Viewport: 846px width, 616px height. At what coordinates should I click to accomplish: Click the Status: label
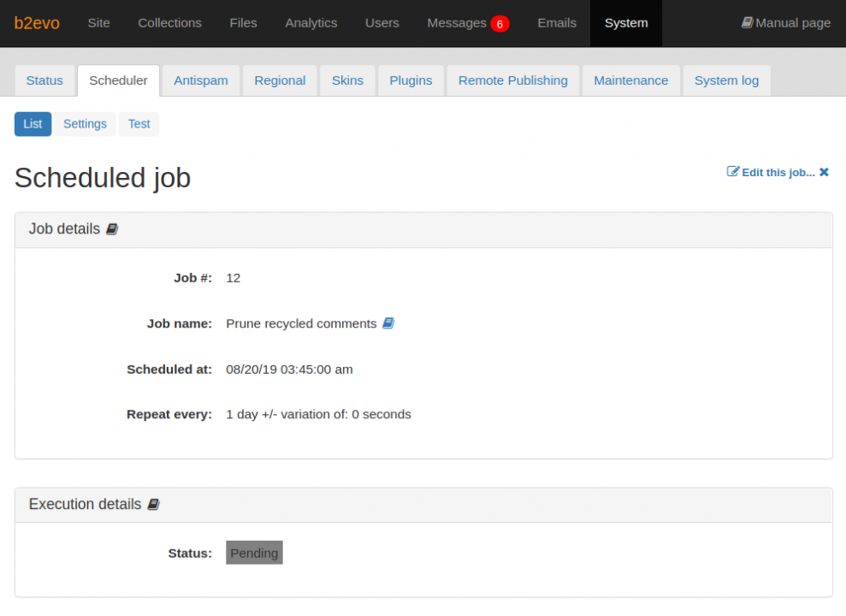tap(190, 554)
